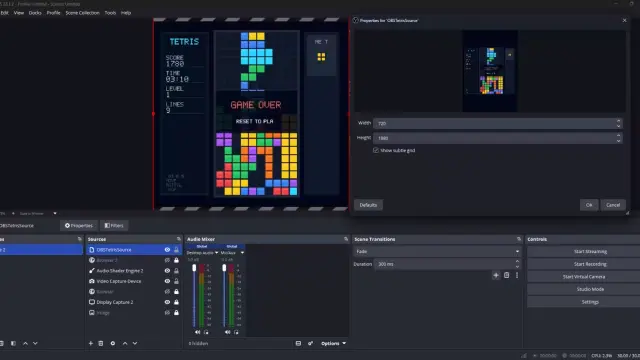Uncheck Show subtle grid checkbox

pos(376,150)
